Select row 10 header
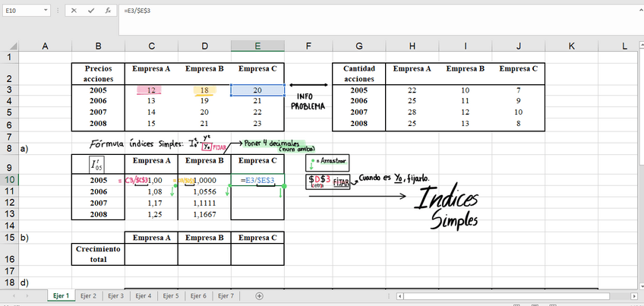 tap(8, 180)
